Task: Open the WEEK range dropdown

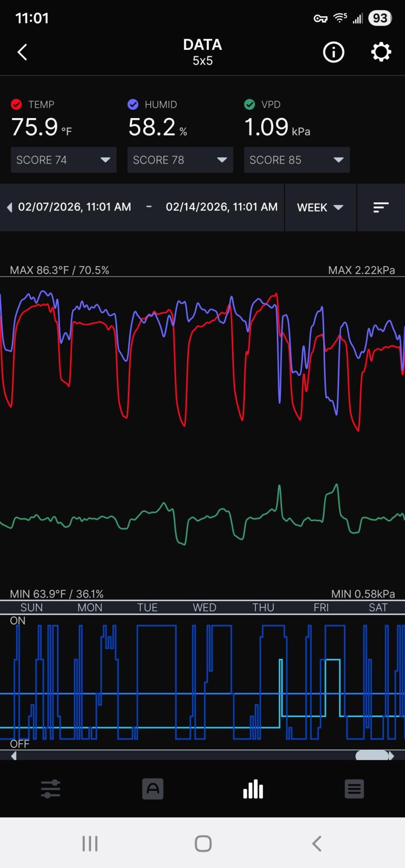Action: pyautogui.click(x=320, y=207)
